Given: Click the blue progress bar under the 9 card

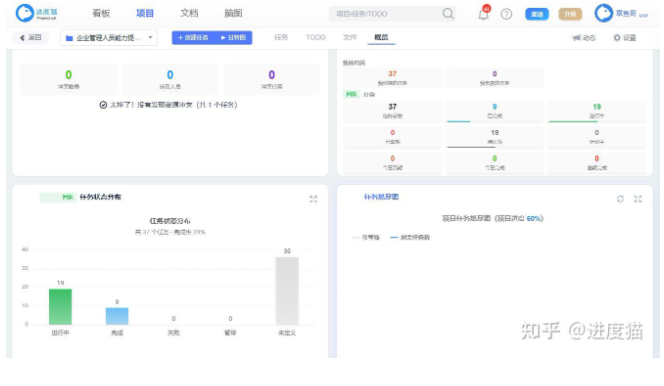Looking at the screenshot, I should coord(459,121).
